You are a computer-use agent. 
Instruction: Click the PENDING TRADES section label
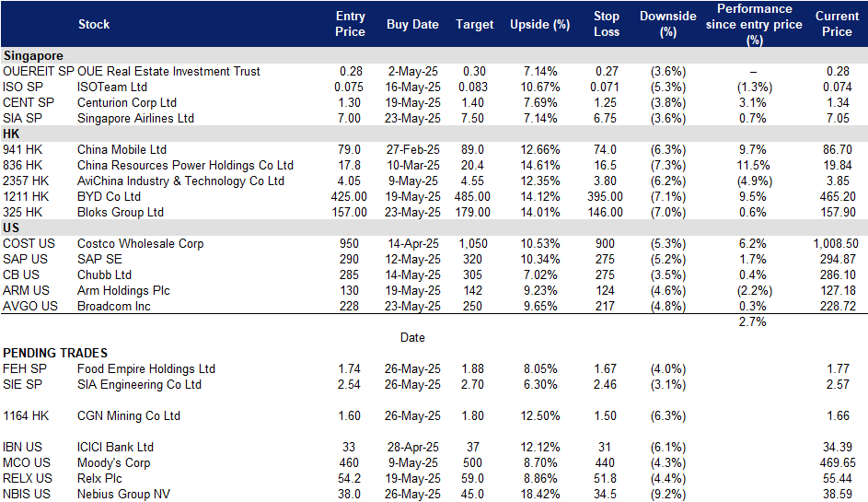[x=55, y=353]
